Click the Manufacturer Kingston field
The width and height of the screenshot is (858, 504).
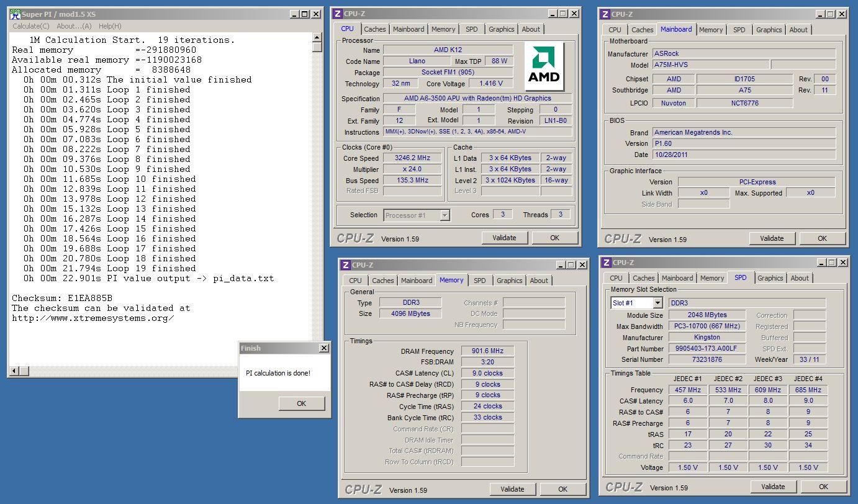pyautogui.click(x=706, y=337)
